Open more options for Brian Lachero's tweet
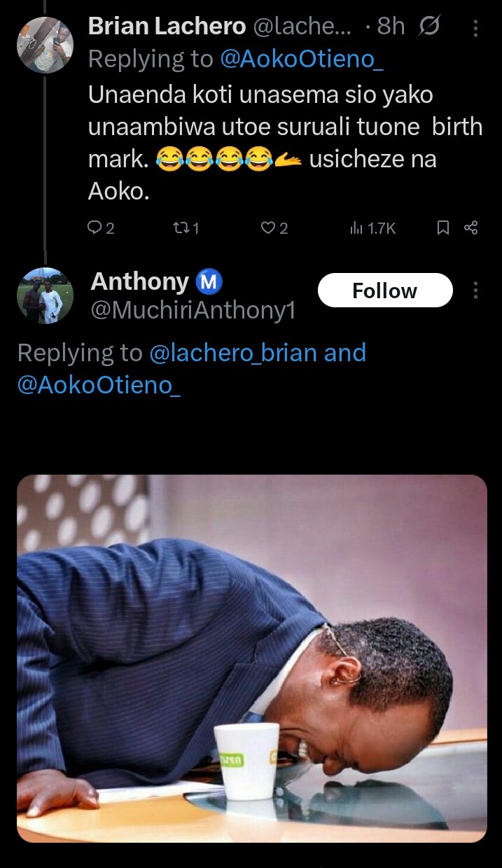The width and height of the screenshot is (502, 868). tap(476, 28)
